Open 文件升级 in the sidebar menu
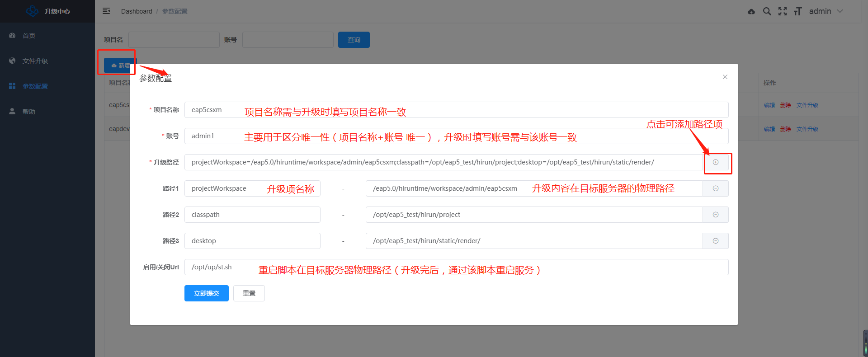 [35, 61]
